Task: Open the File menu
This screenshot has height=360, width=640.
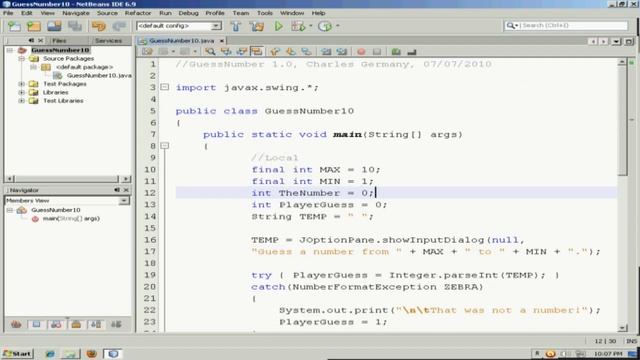Action: pyautogui.click(x=8, y=13)
